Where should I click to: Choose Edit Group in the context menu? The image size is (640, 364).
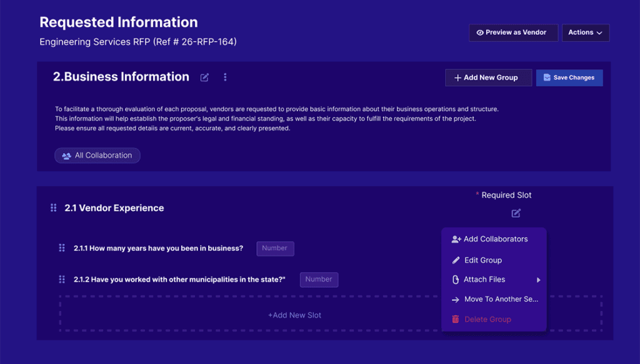pos(482,260)
